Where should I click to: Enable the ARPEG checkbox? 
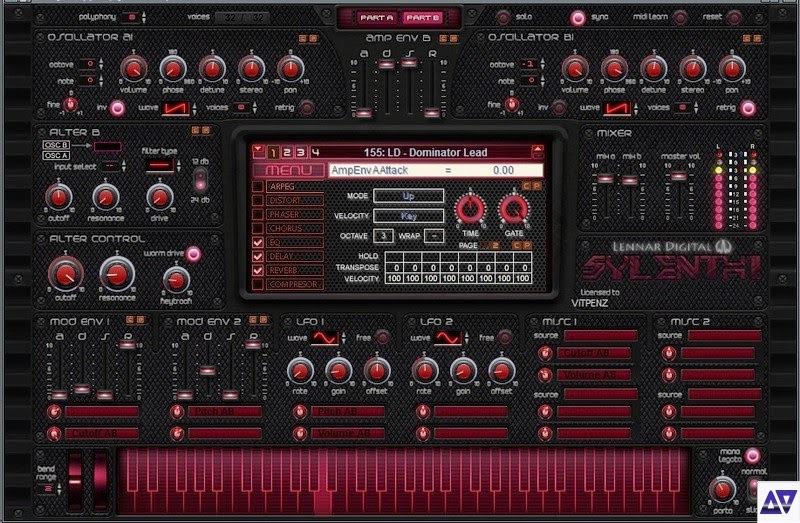point(258,187)
